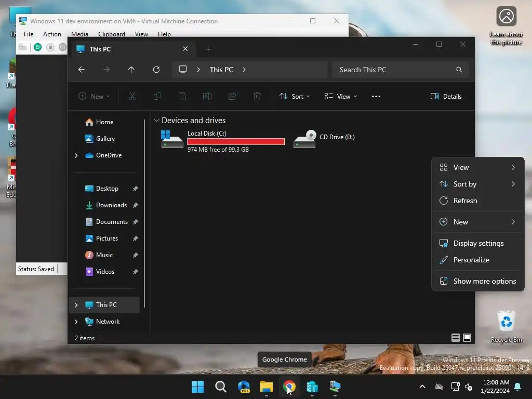Go to Home in the navigation pane
The image size is (532, 399).
tap(104, 122)
